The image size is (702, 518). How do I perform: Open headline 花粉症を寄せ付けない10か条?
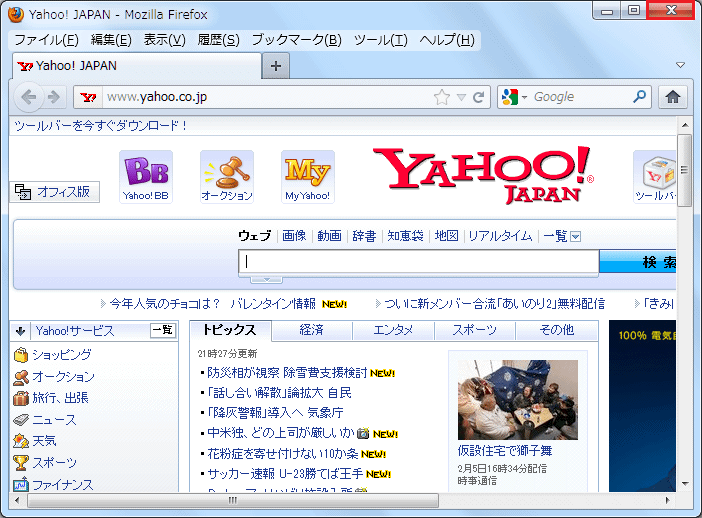[283, 454]
